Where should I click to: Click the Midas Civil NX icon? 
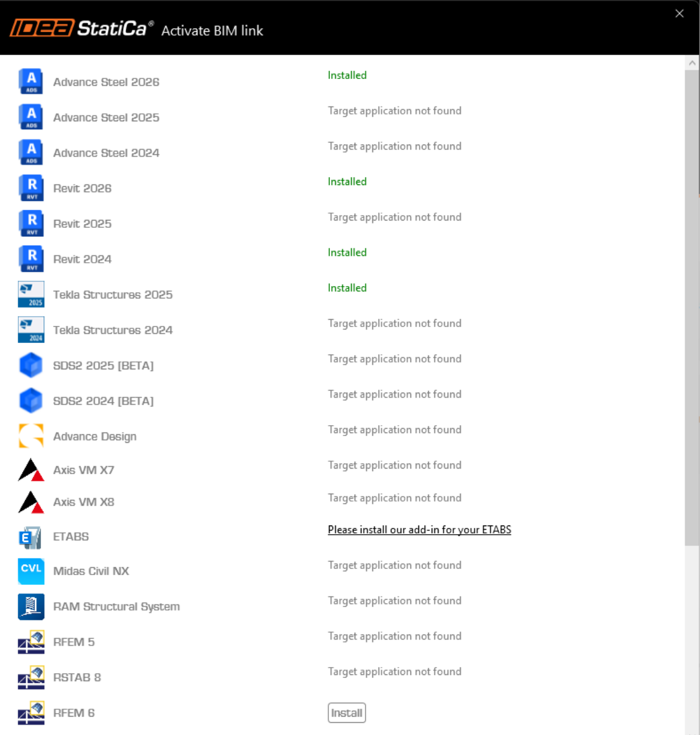[31, 571]
